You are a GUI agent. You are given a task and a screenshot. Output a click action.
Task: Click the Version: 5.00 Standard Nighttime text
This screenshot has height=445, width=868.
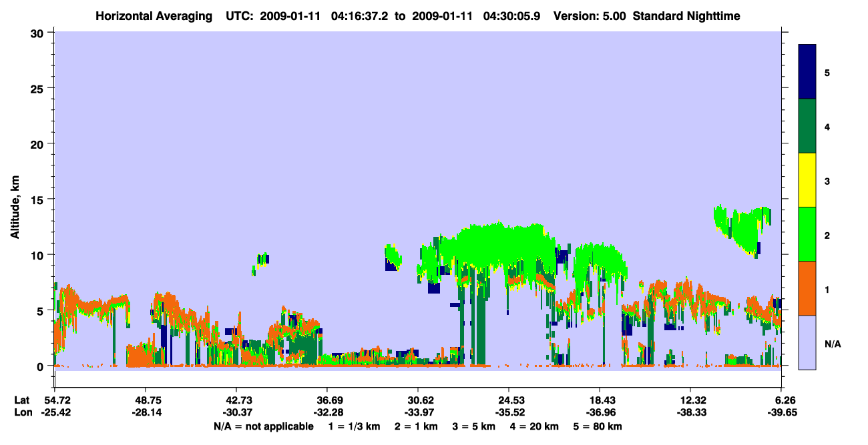click(x=646, y=15)
